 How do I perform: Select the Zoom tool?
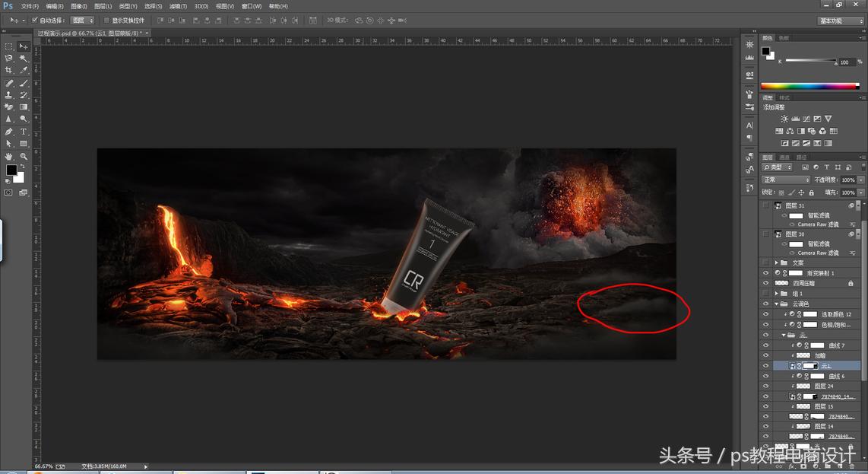click(24, 156)
